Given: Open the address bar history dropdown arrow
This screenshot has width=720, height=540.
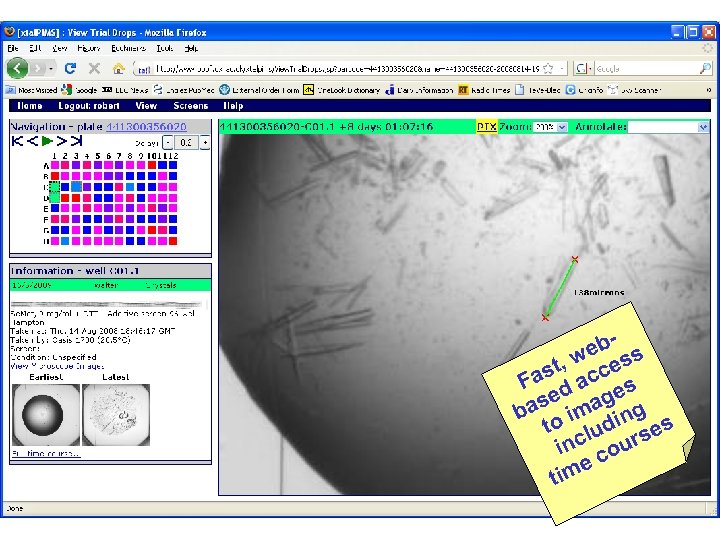Looking at the screenshot, I should (562, 69).
